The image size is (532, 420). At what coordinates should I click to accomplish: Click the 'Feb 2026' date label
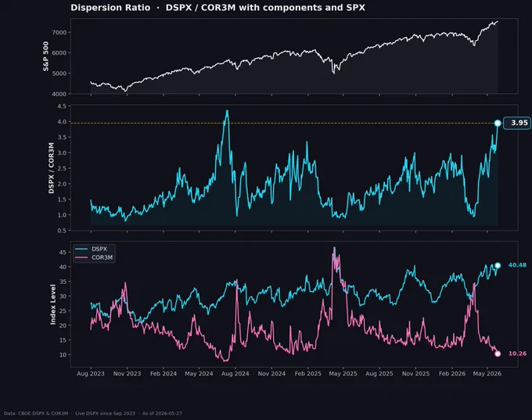[x=452, y=374]
